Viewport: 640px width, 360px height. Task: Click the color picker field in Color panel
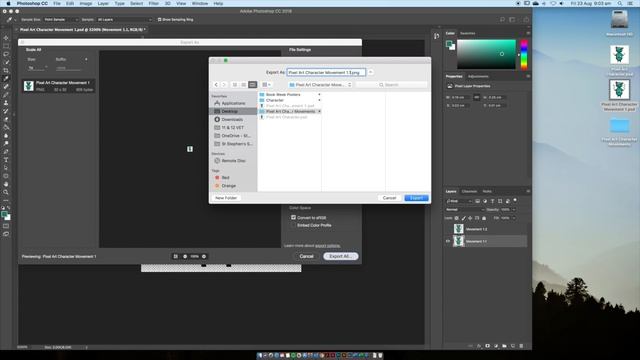[x=486, y=54]
